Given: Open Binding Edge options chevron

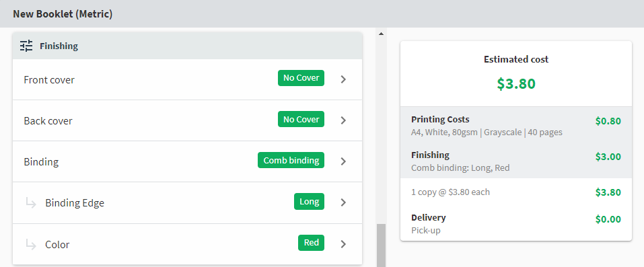Looking at the screenshot, I should pos(344,202).
